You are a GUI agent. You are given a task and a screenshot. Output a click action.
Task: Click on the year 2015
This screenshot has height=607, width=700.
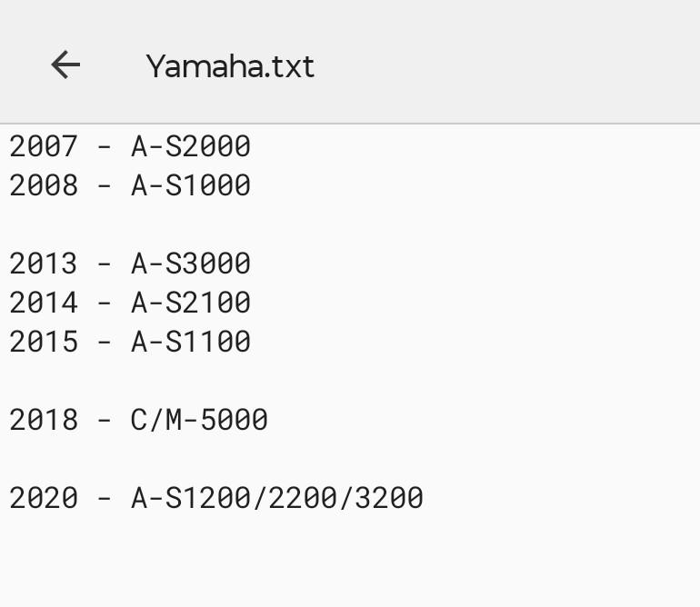(44, 342)
